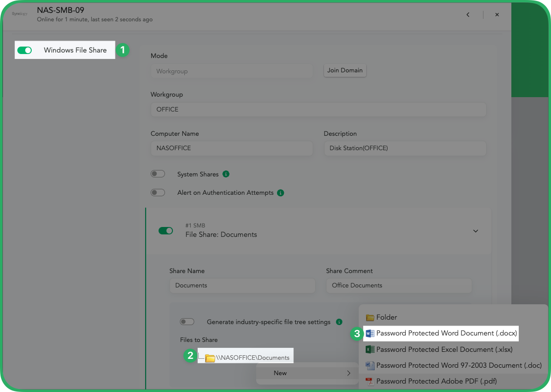Click info icon next to Alert on Authentication Attempts
Image resolution: width=551 pixels, height=392 pixels.
click(280, 193)
